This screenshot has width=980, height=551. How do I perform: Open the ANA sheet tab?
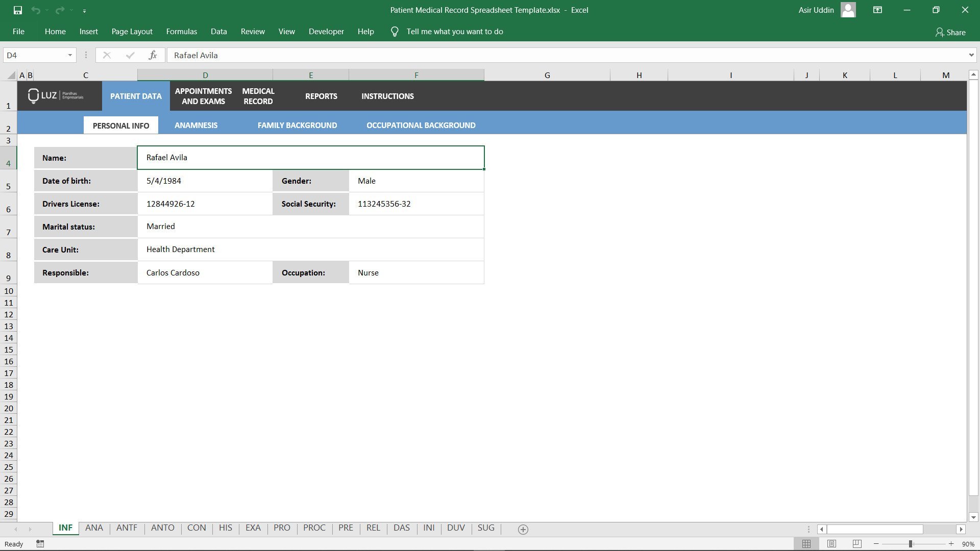coord(94,528)
